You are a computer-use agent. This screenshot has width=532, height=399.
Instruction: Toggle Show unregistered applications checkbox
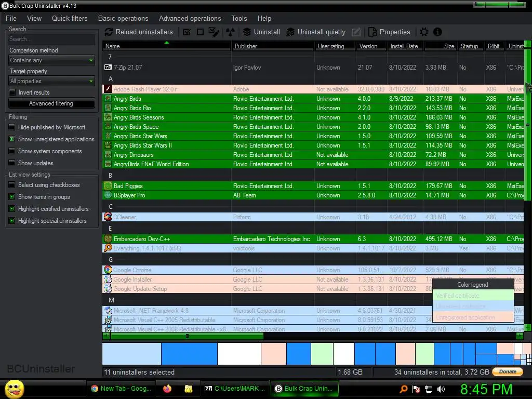click(12, 139)
